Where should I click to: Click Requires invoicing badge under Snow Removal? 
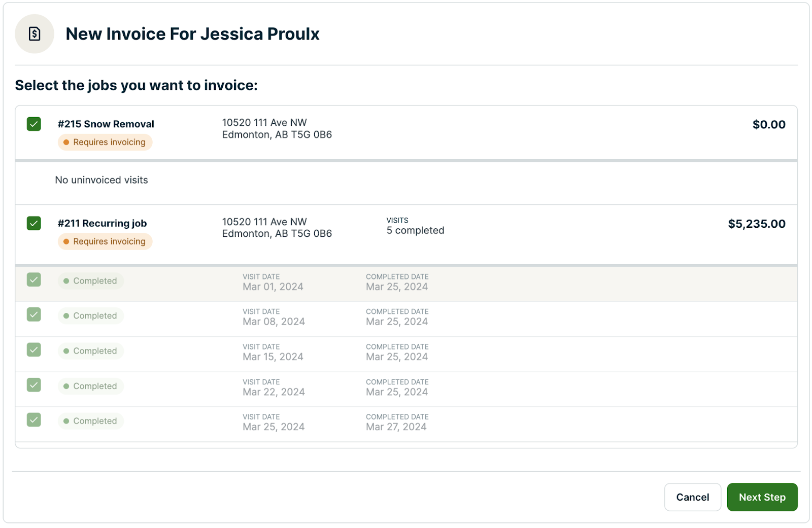(105, 143)
